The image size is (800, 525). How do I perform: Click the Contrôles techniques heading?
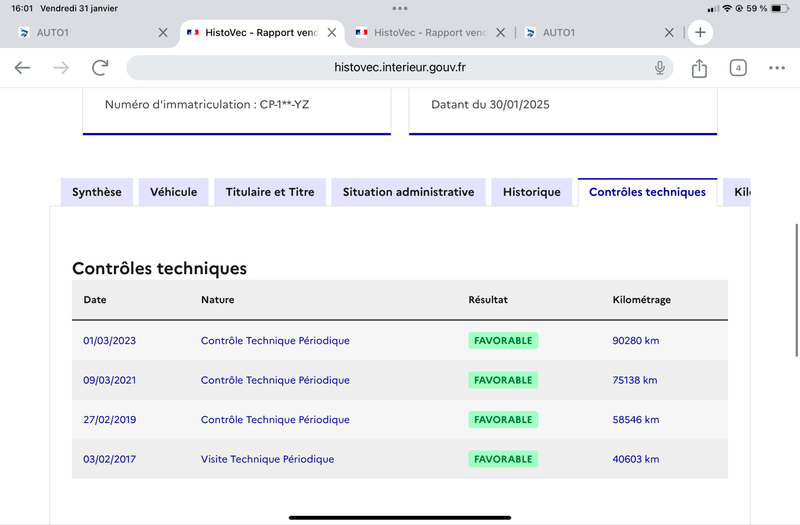159,268
